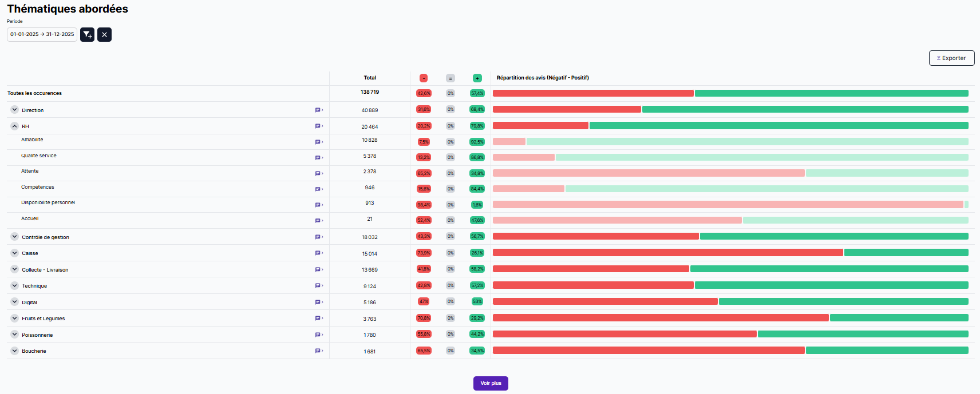This screenshot has width=980, height=394.
Task: Click the red negative bar of Caisse
Action: click(x=667, y=253)
